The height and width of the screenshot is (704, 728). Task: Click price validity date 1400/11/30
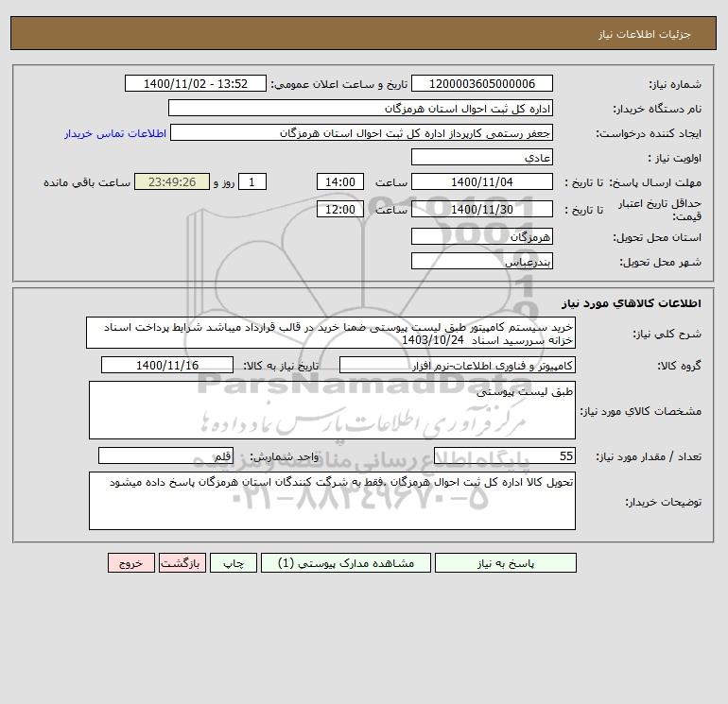click(x=482, y=209)
